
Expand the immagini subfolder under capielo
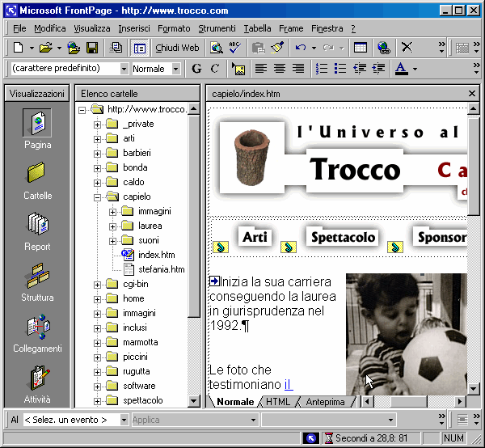[112, 212]
